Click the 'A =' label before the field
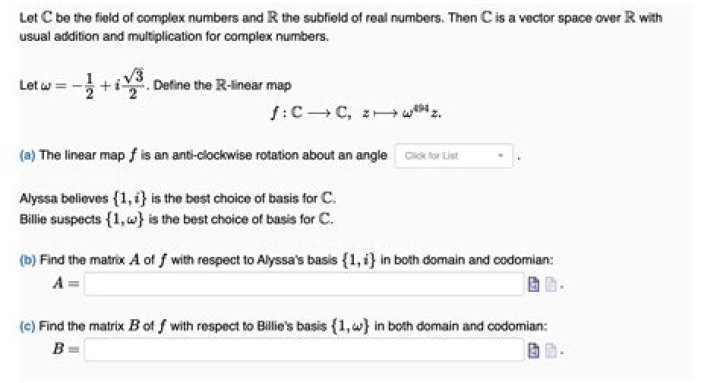Image resolution: width=720 pixels, height=383 pixels. pos(66,283)
